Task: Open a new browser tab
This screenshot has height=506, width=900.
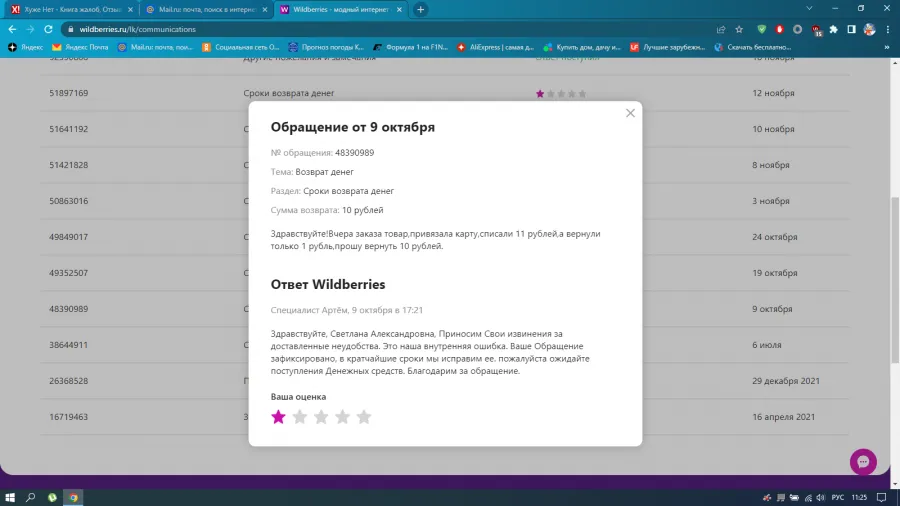Action: [x=421, y=9]
